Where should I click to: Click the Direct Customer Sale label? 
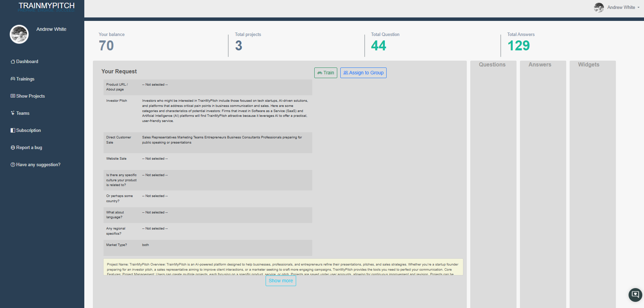click(x=119, y=140)
